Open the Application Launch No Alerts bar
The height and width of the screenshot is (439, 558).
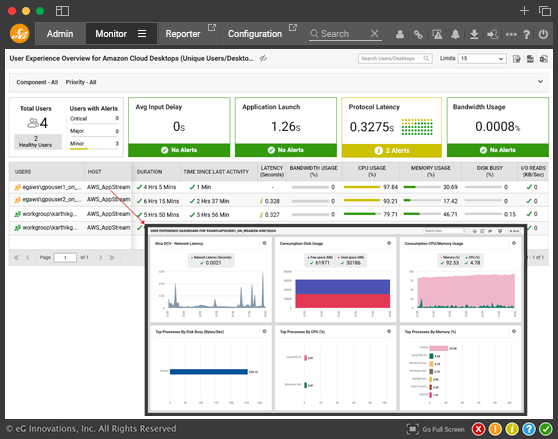(x=286, y=150)
